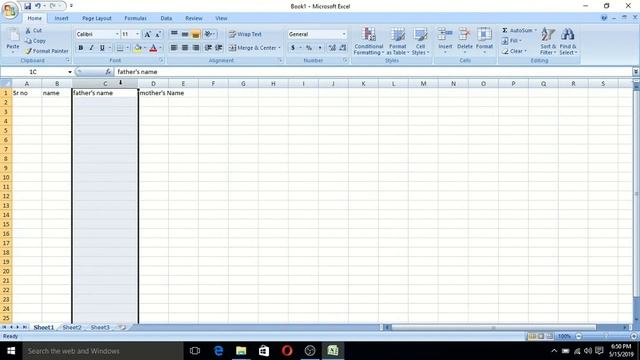Click AutoSum
Image resolution: width=640 pixels, height=360 pixels.
pyautogui.click(x=517, y=31)
